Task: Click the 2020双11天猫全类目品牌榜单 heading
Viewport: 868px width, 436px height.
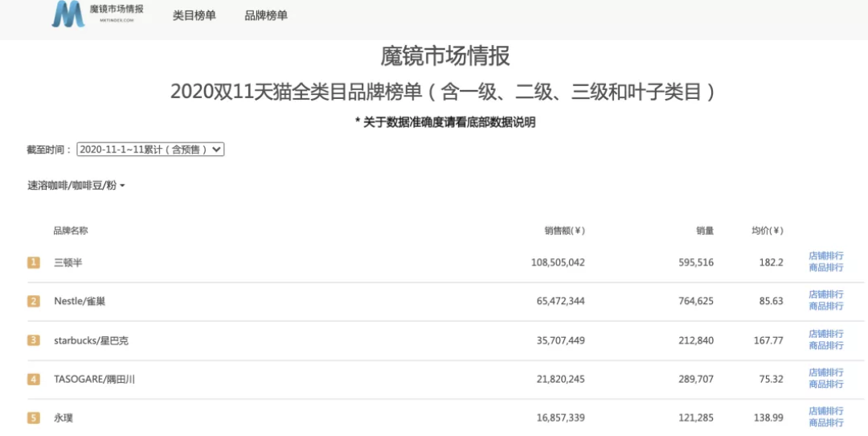Action: tap(443, 92)
